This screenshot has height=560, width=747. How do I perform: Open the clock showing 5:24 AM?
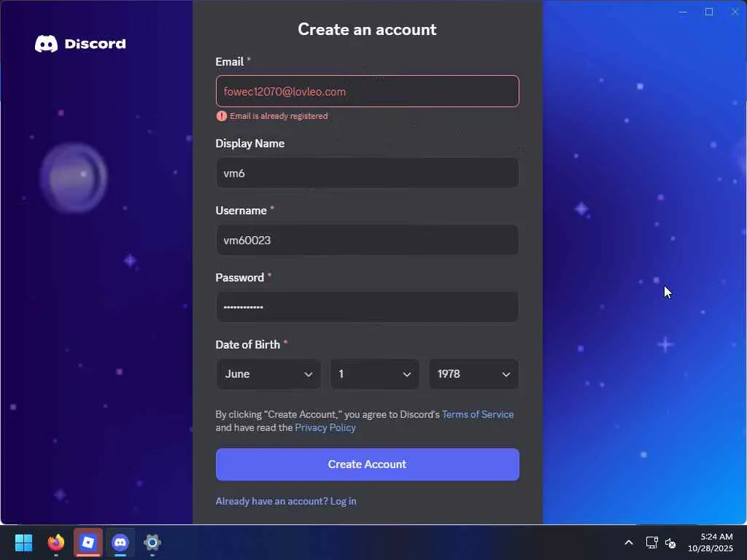click(x=711, y=542)
